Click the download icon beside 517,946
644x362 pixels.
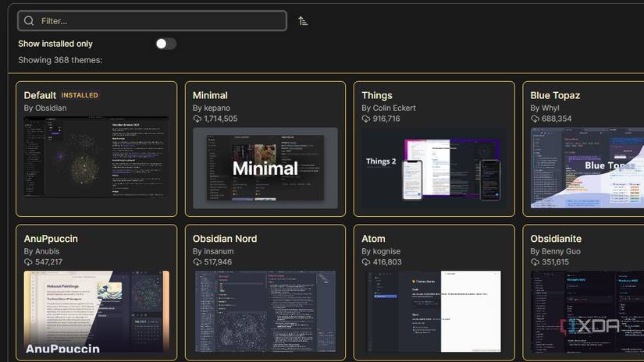click(x=197, y=262)
